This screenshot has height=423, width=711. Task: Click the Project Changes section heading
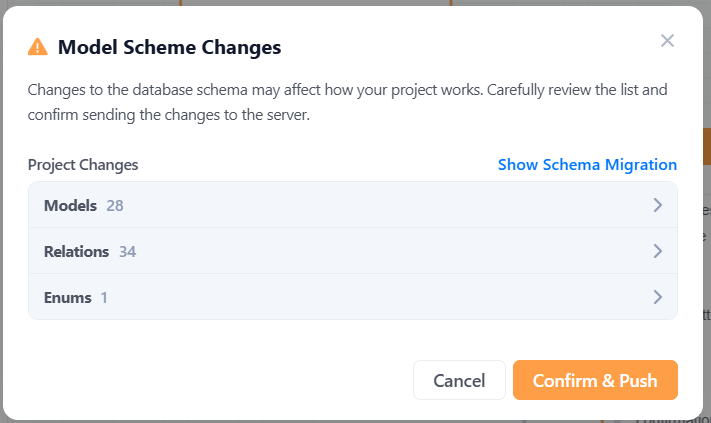(83, 165)
